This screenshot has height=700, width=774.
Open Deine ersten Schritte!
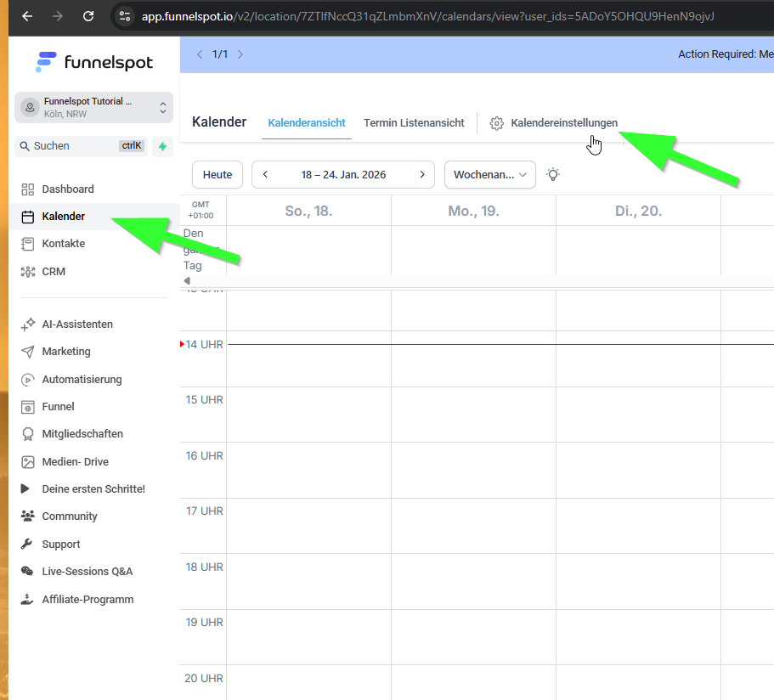[x=93, y=489]
